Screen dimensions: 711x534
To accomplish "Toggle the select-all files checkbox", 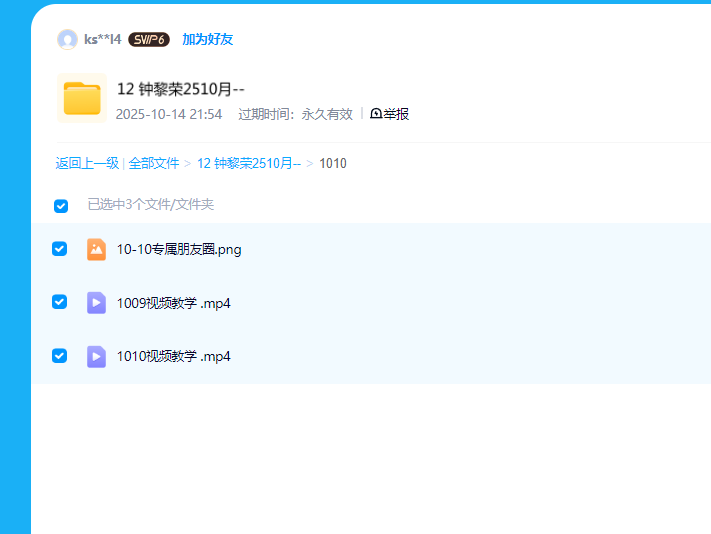I will pyautogui.click(x=61, y=205).
